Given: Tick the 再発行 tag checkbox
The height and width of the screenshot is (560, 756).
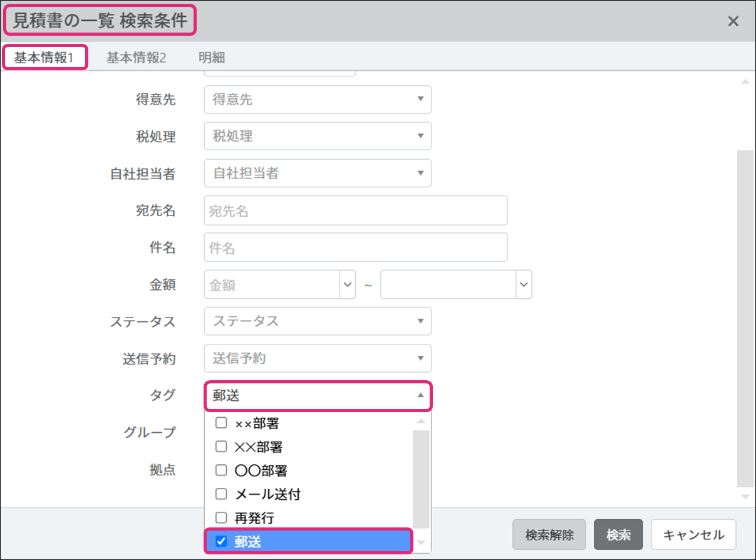Looking at the screenshot, I should point(221,518).
